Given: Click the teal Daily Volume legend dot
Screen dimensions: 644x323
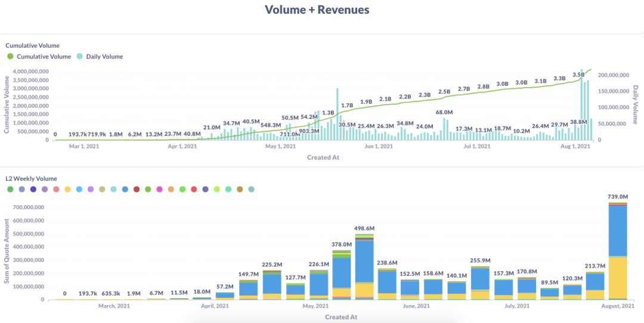Looking at the screenshot, I should coord(80,56).
